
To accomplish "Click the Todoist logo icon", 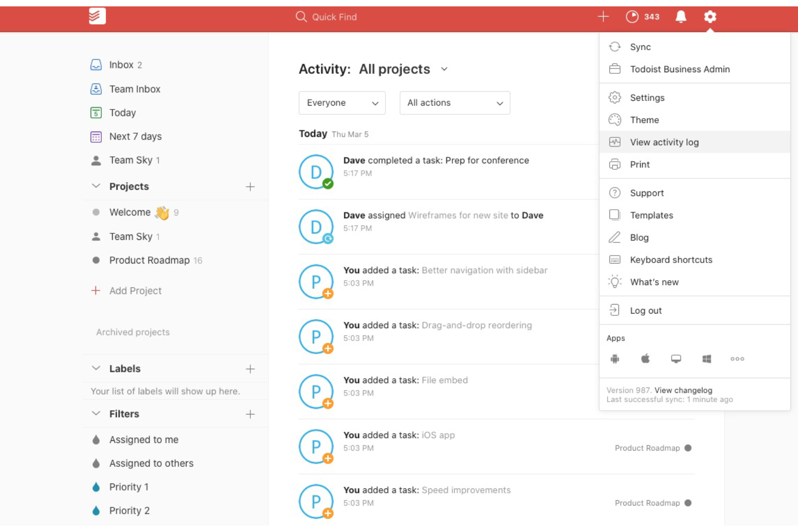I will click(97, 16).
